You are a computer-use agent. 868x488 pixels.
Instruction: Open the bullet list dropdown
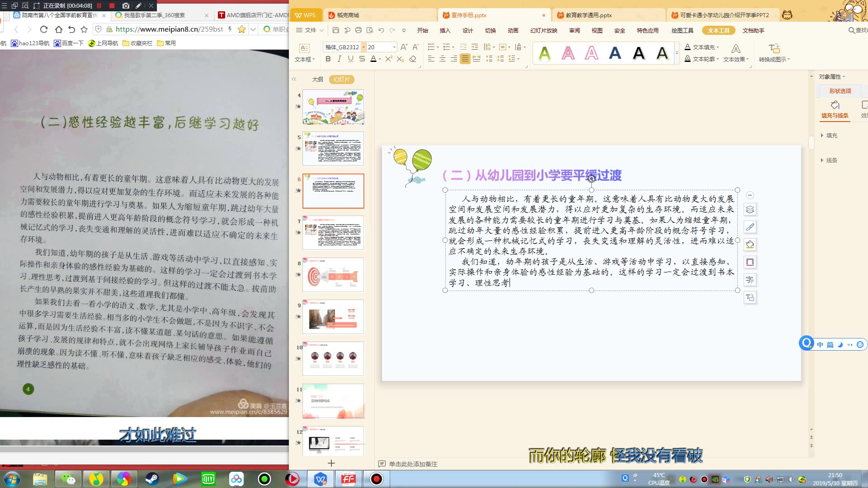438,47
